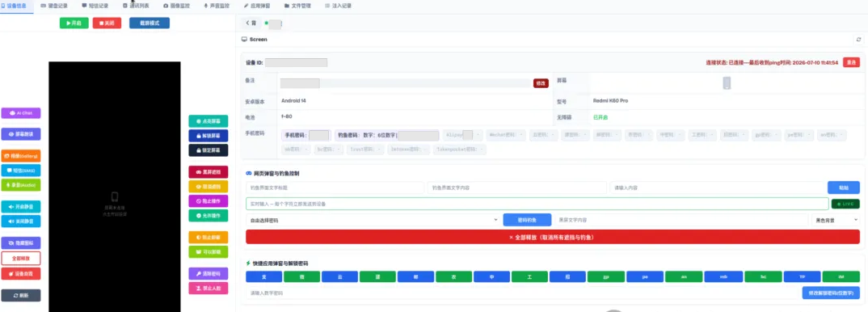
Task: Switch to the 文件管理 tab
Action: click(x=298, y=6)
